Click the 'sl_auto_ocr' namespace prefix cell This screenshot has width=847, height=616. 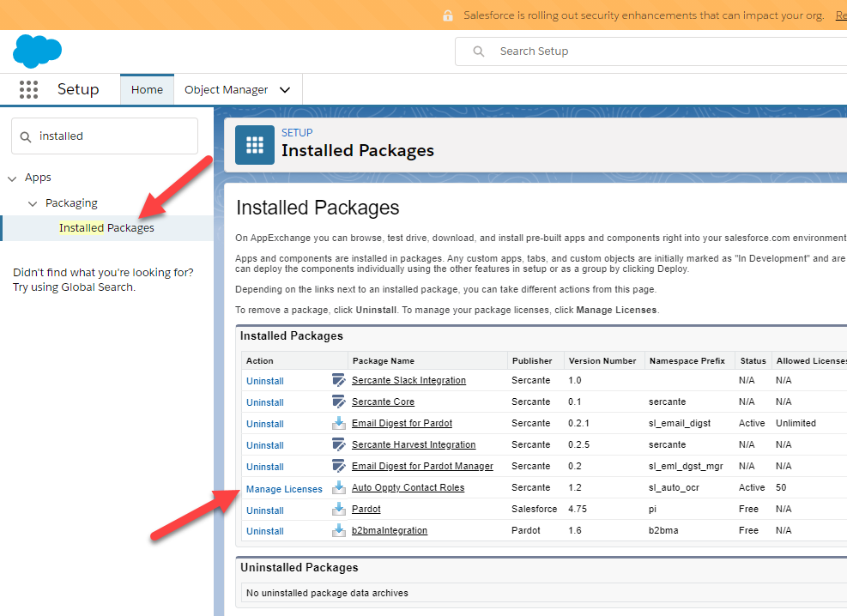click(x=674, y=487)
